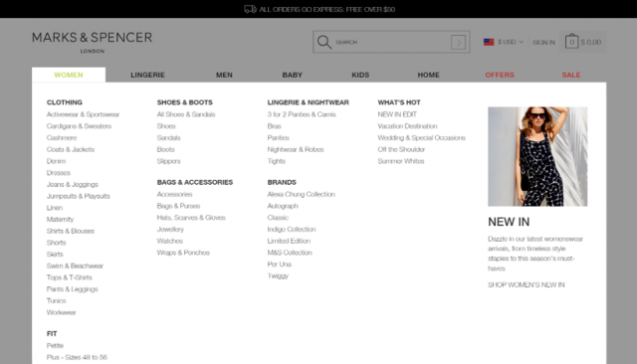This screenshot has height=364, width=637.
Task: Select Per Una under Brands
Action: point(279,265)
